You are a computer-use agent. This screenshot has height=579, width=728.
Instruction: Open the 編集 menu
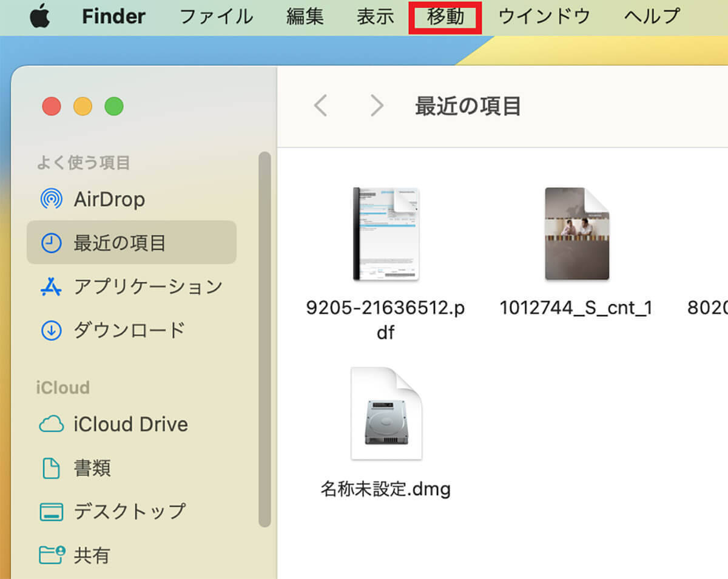tap(305, 17)
